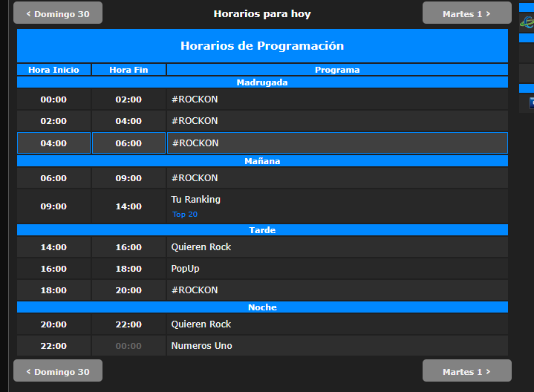Viewport: 534px width, 392px height.
Task: Click Quieren Rock at 14:00
Action: pos(201,247)
